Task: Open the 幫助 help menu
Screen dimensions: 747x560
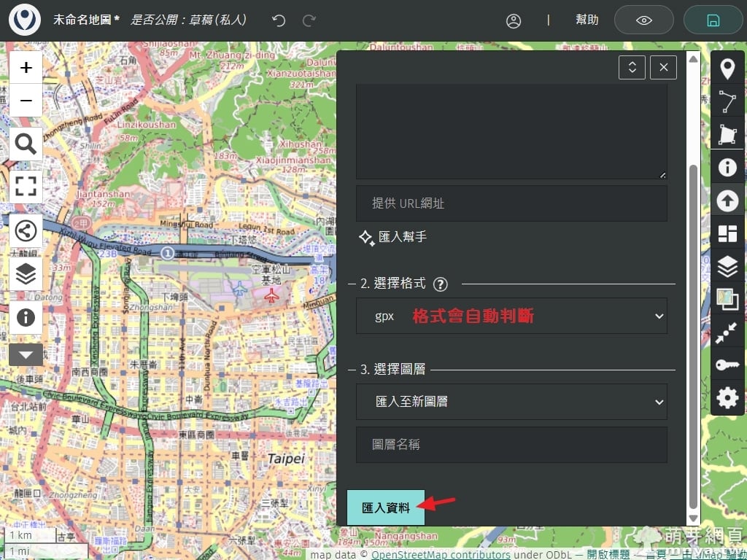Action: [x=587, y=20]
